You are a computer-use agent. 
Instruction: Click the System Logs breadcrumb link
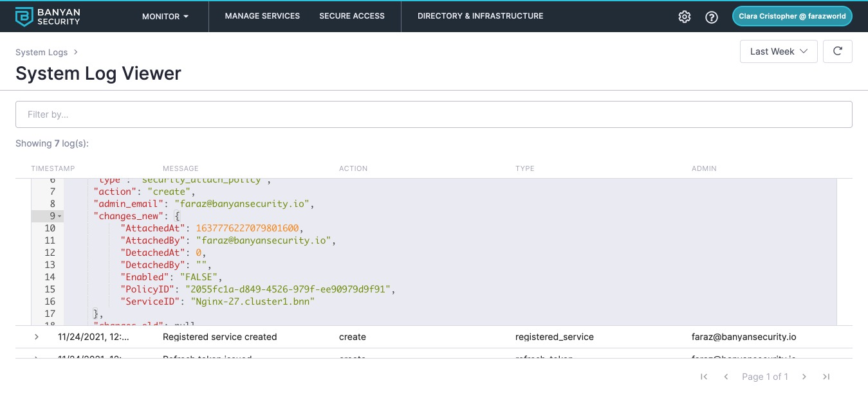[x=41, y=52]
